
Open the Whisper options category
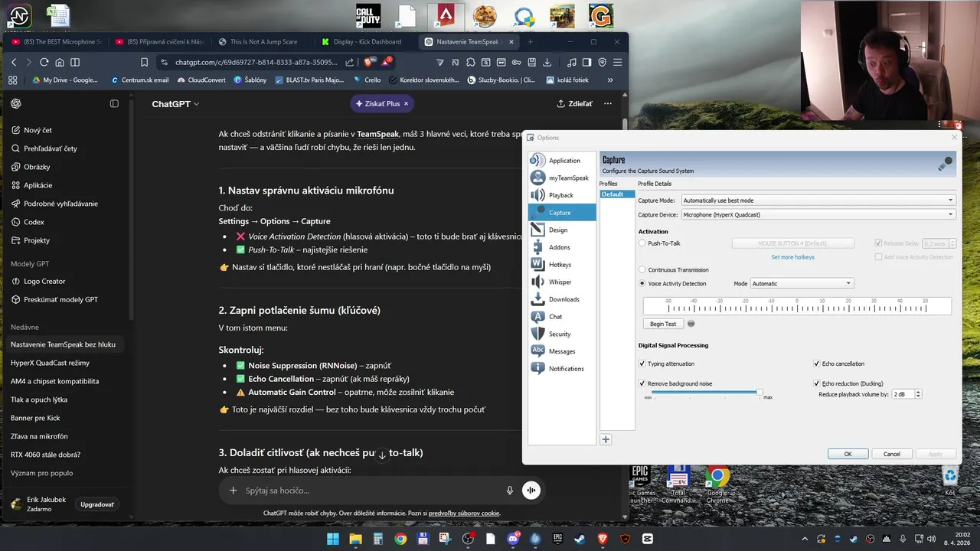(x=563, y=282)
